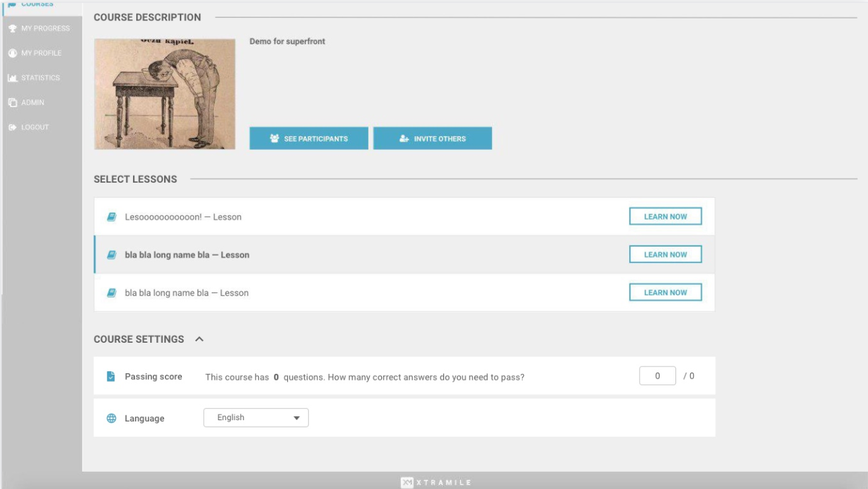Click Learn Now on the highlighted bold lesson
This screenshot has width=868, height=489.
[666, 254]
